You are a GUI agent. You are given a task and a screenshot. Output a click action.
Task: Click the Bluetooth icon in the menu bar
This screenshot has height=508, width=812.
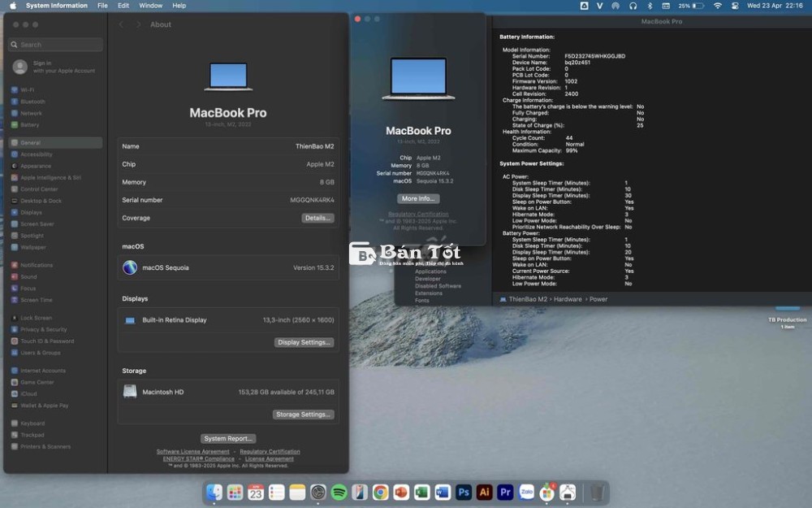tap(650, 6)
